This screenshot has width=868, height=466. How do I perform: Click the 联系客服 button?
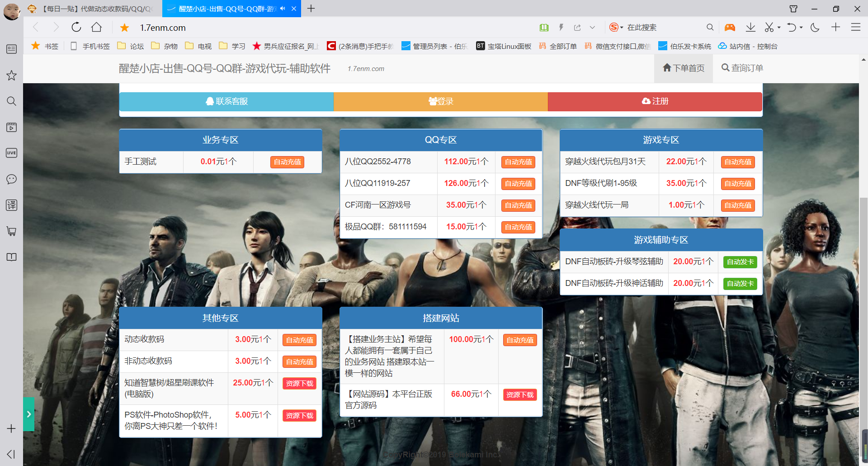[x=226, y=101]
